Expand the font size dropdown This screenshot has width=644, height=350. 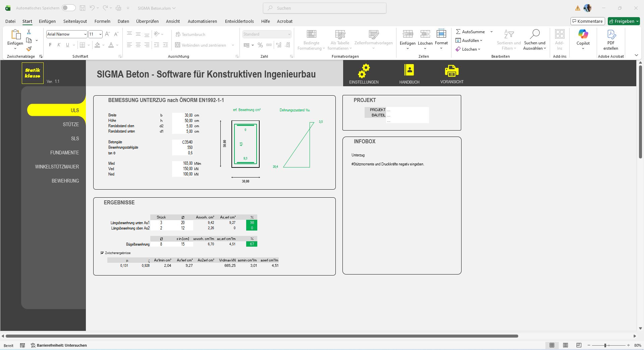pyautogui.click(x=100, y=34)
